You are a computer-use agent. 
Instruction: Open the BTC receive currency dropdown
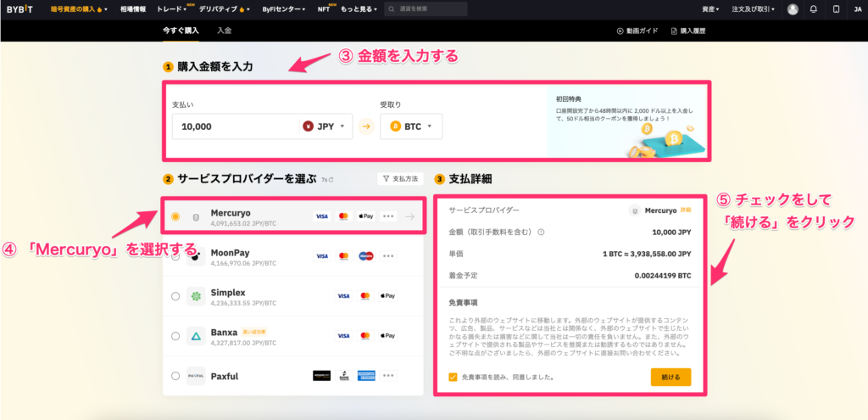pos(411,126)
